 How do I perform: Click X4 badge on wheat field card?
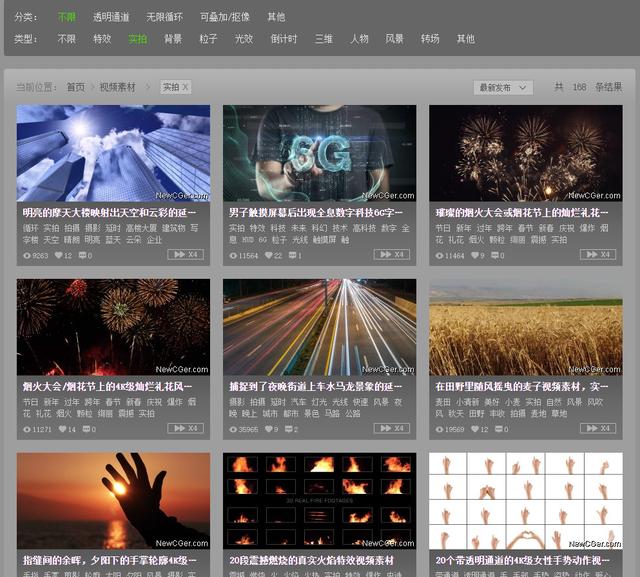pos(598,429)
